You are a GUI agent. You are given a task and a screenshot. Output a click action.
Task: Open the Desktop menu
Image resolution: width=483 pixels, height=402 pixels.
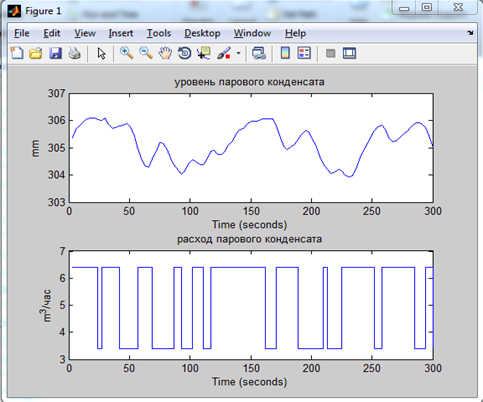(202, 33)
